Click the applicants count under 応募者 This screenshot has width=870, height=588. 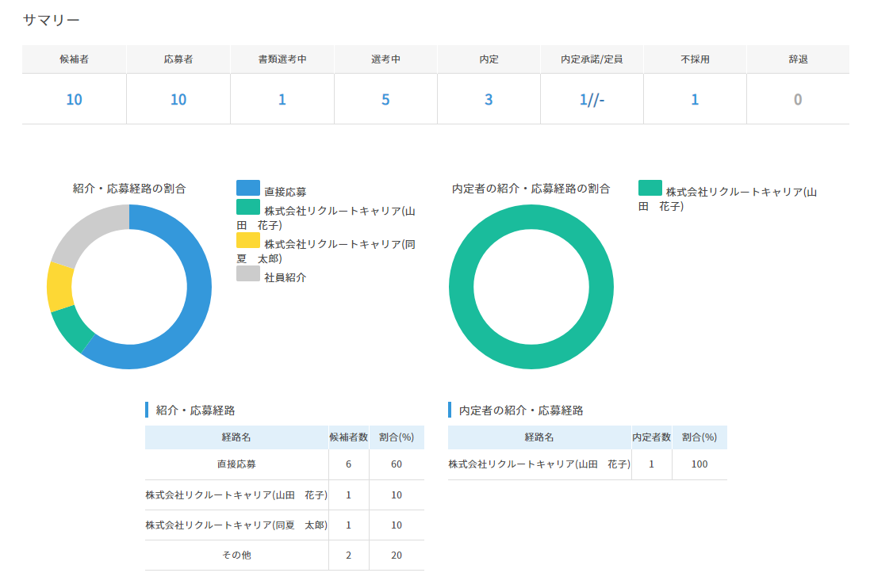click(x=178, y=99)
